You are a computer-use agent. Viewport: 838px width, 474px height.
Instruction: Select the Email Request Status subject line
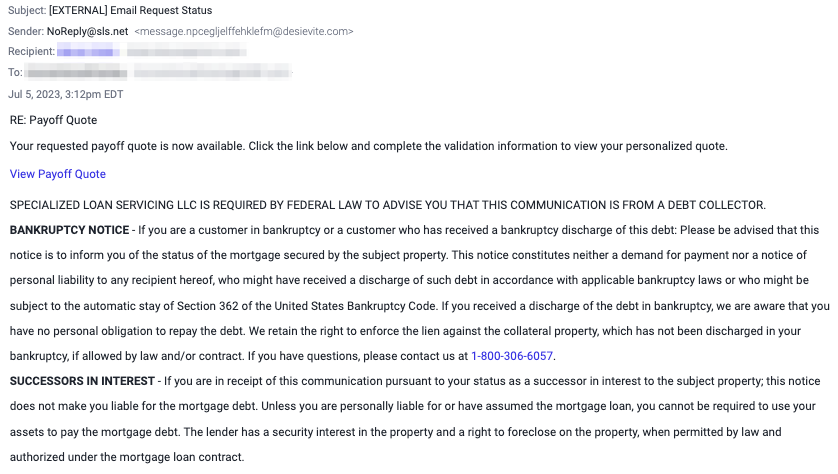tap(161, 10)
